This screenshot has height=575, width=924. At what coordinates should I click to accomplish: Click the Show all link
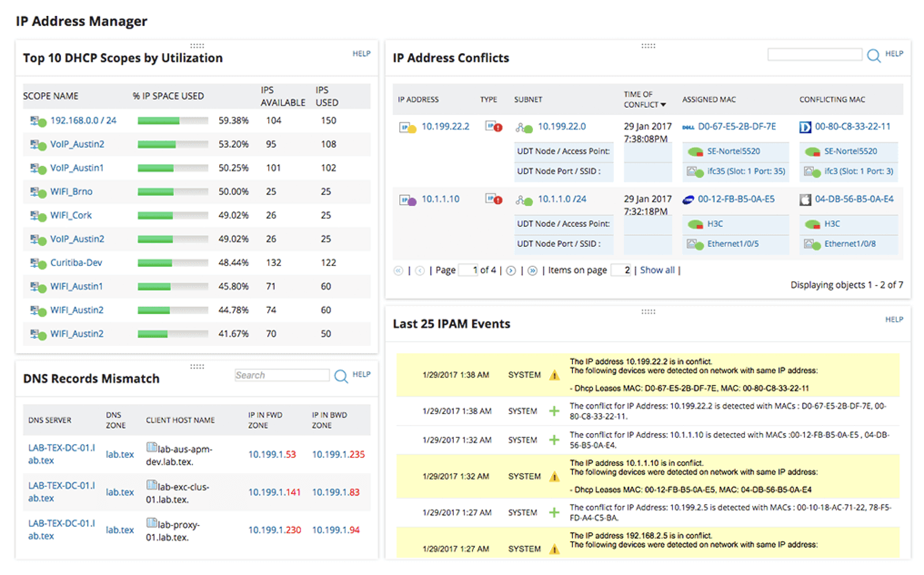(657, 270)
